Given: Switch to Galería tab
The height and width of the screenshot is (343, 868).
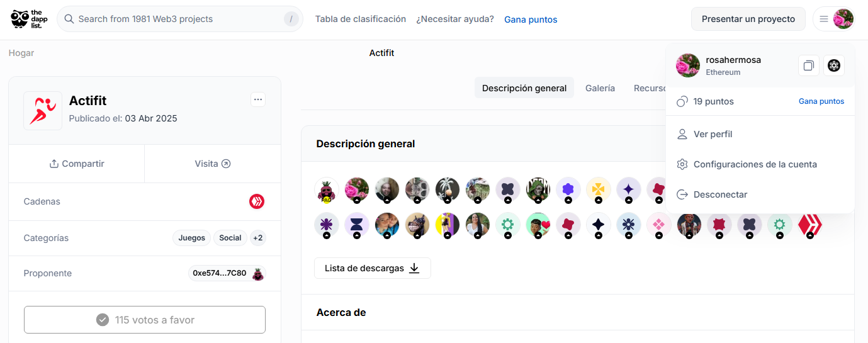Looking at the screenshot, I should pos(600,88).
